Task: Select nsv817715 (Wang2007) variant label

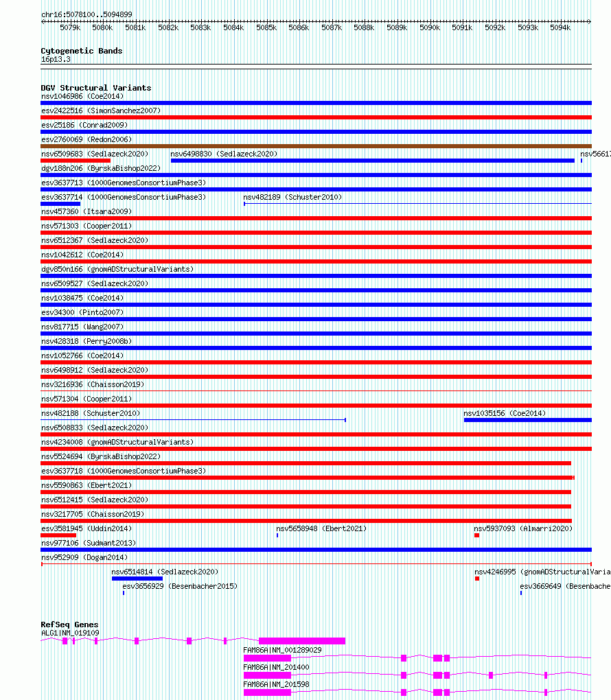Action: [82, 327]
